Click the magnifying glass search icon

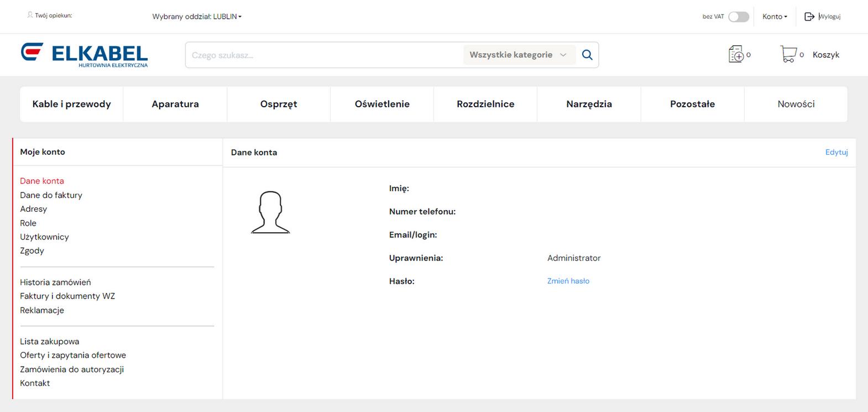click(x=587, y=55)
